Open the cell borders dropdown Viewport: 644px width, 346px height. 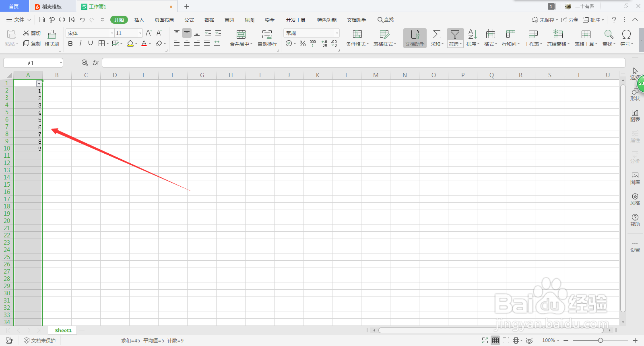coord(107,43)
